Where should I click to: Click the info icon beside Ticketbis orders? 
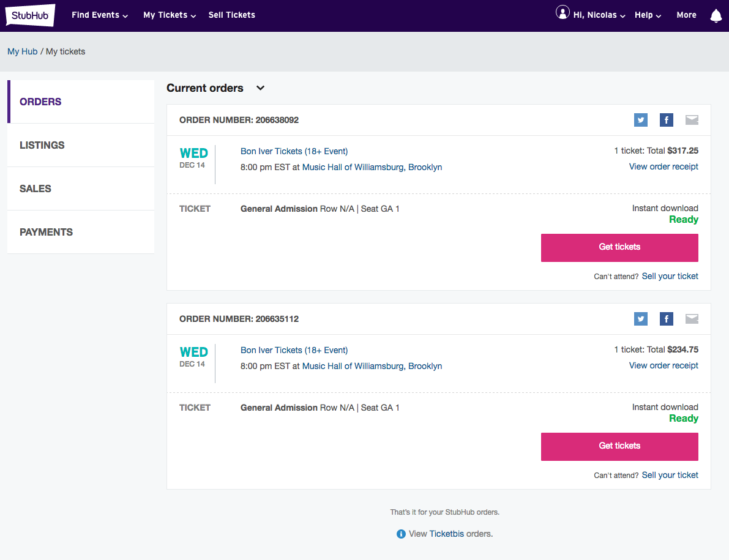[401, 534]
